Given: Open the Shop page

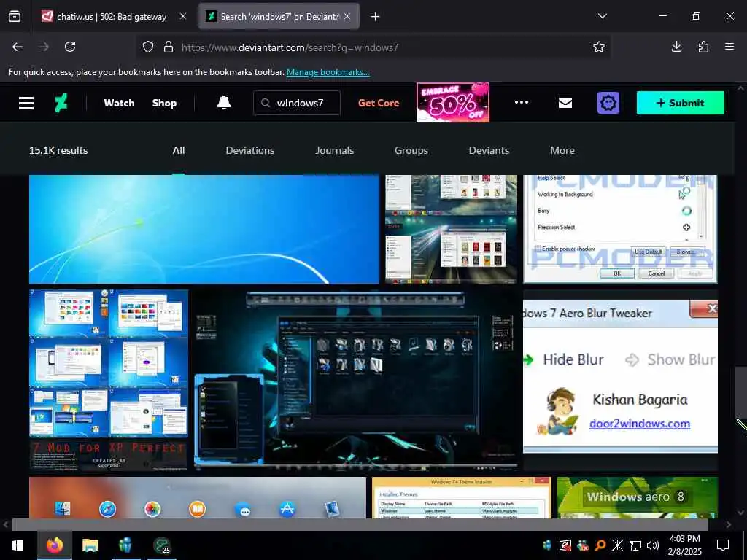Looking at the screenshot, I should [x=164, y=103].
